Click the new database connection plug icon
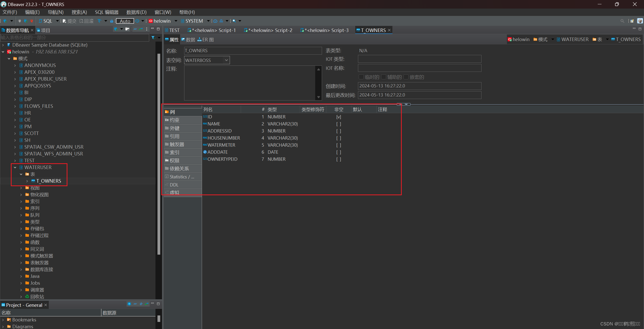Viewport: 644px width, 329px height. pyautogui.click(x=5, y=21)
